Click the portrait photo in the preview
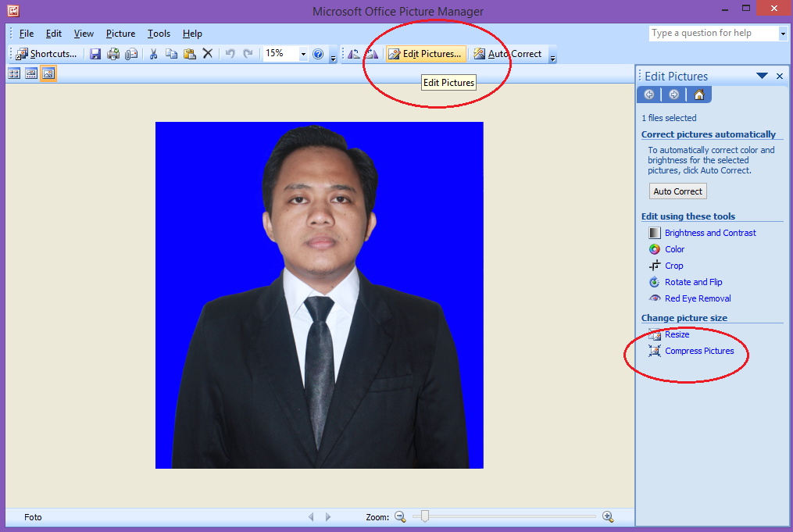The width and height of the screenshot is (793, 532). pyautogui.click(x=319, y=295)
